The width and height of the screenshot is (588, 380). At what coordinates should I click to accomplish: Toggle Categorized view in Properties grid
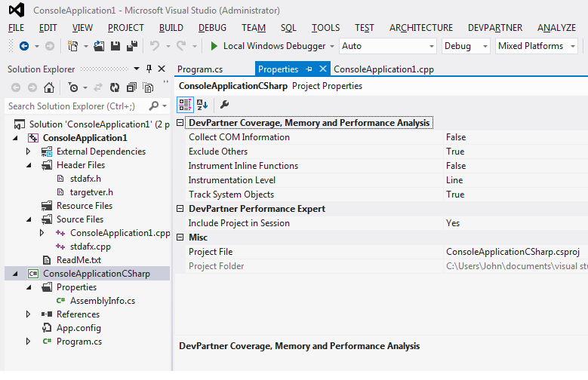(x=186, y=105)
